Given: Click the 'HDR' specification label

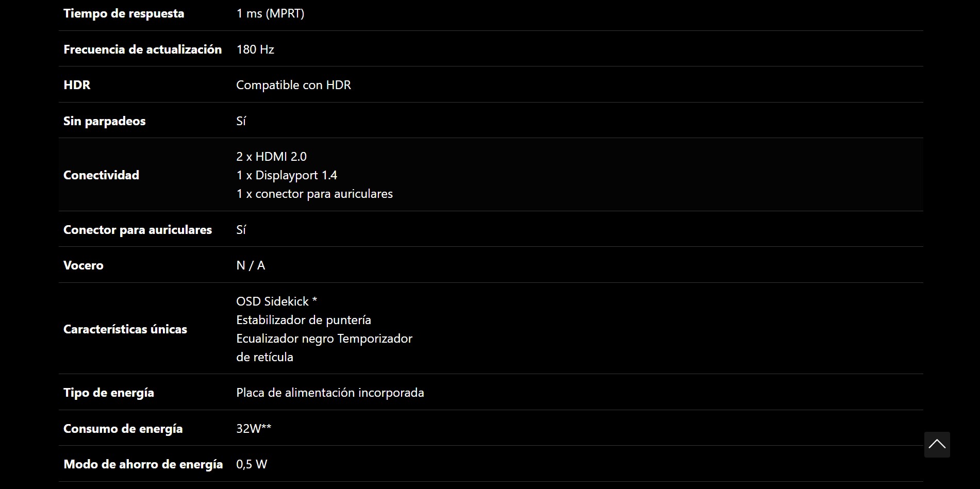Looking at the screenshot, I should 77,85.
